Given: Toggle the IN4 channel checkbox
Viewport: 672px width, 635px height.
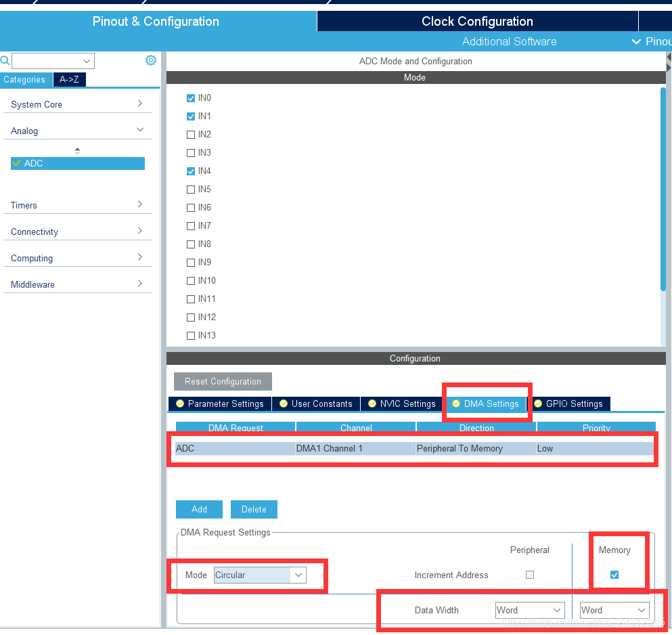Looking at the screenshot, I should [x=191, y=171].
